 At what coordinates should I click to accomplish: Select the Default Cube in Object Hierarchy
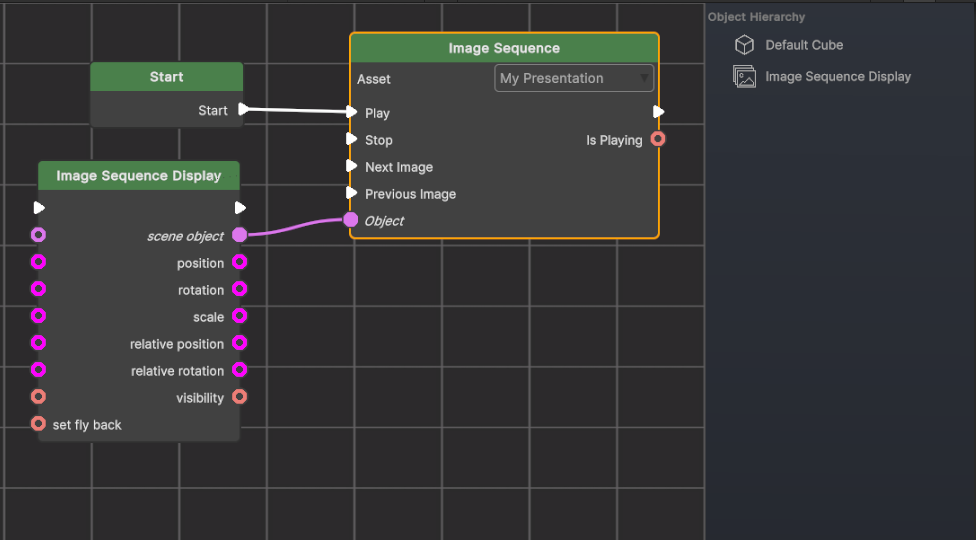click(804, 45)
